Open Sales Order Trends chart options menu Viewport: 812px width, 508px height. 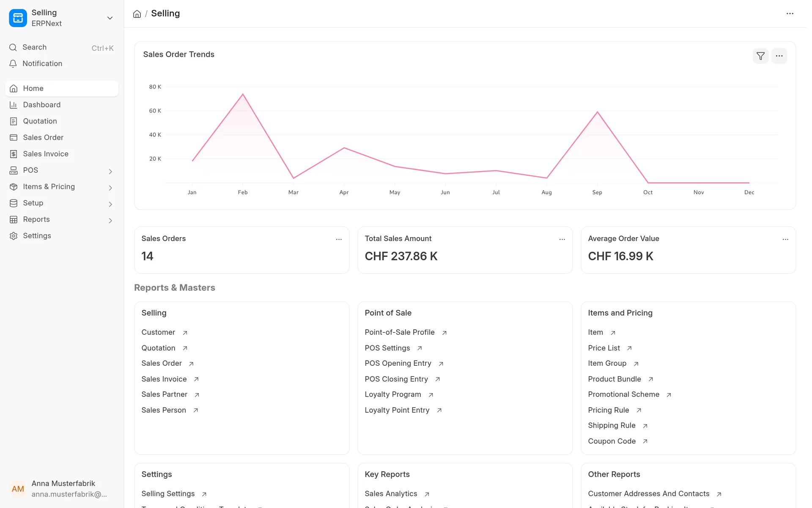tap(779, 56)
